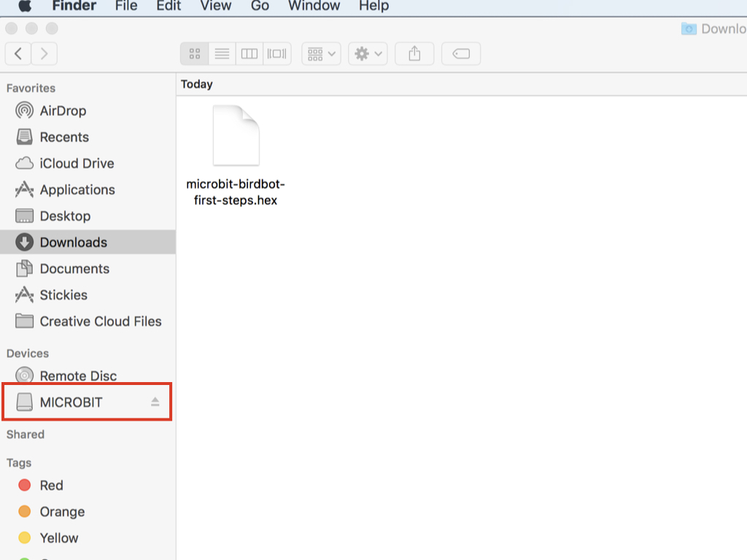
Task: Click the Stickies icon in sidebar
Action: (24, 295)
